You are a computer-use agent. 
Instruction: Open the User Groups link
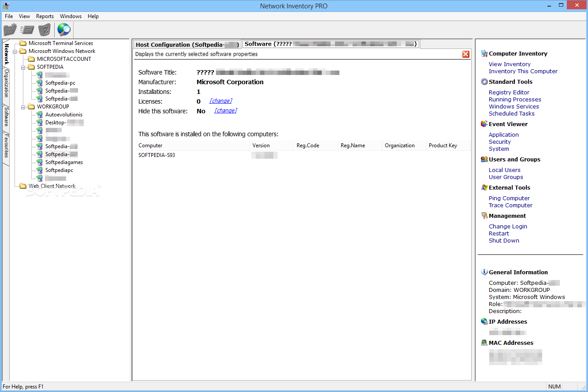coord(506,177)
